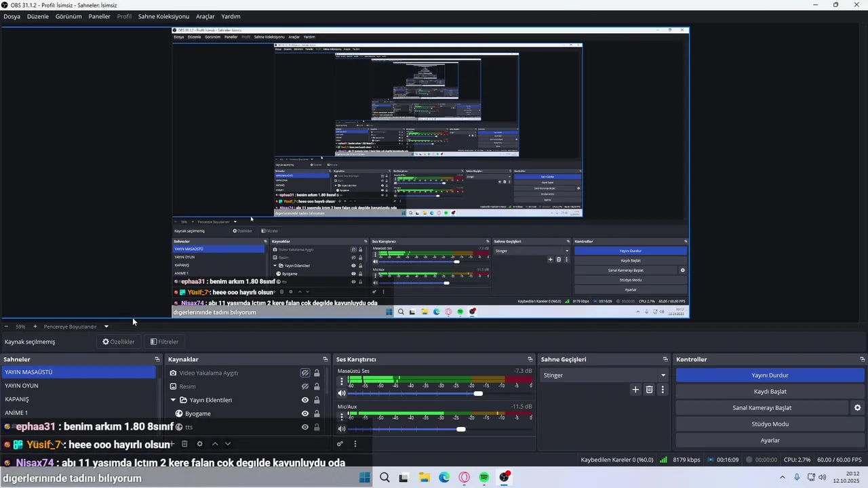868x488 pixels.
Task: Undock the Ses Karıştırıcı panel via its float icon
Action: (x=530, y=359)
